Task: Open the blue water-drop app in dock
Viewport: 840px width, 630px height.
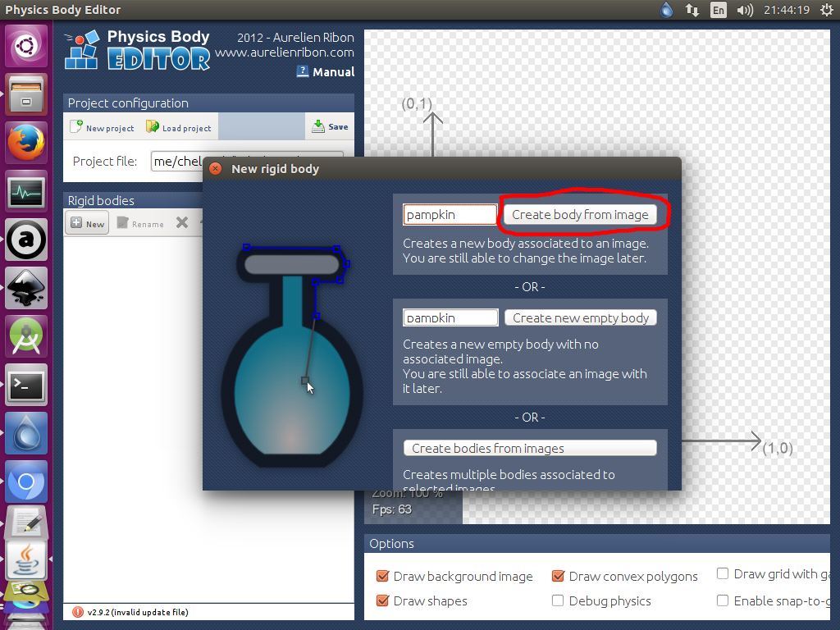Action: pyautogui.click(x=26, y=433)
